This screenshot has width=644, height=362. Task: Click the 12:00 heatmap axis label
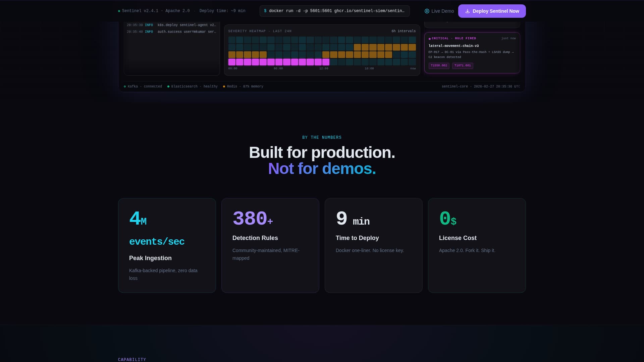click(324, 69)
